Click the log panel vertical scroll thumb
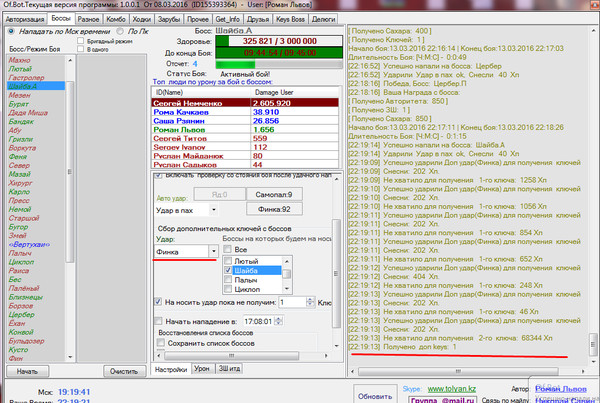 (x=593, y=344)
